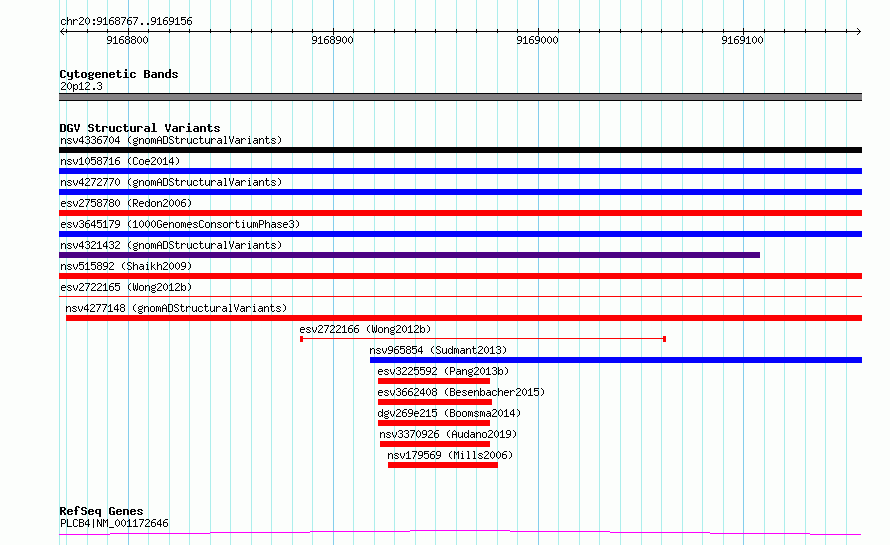This screenshot has width=890, height=545.
Task: Click the RefSeq Genes track title
Action: pos(101,511)
